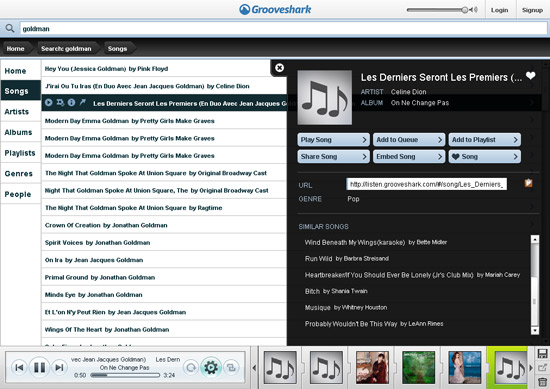This screenshot has width=550, height=389.
Task: Open the Songs sidebar tab
Action: pos(21,91)
